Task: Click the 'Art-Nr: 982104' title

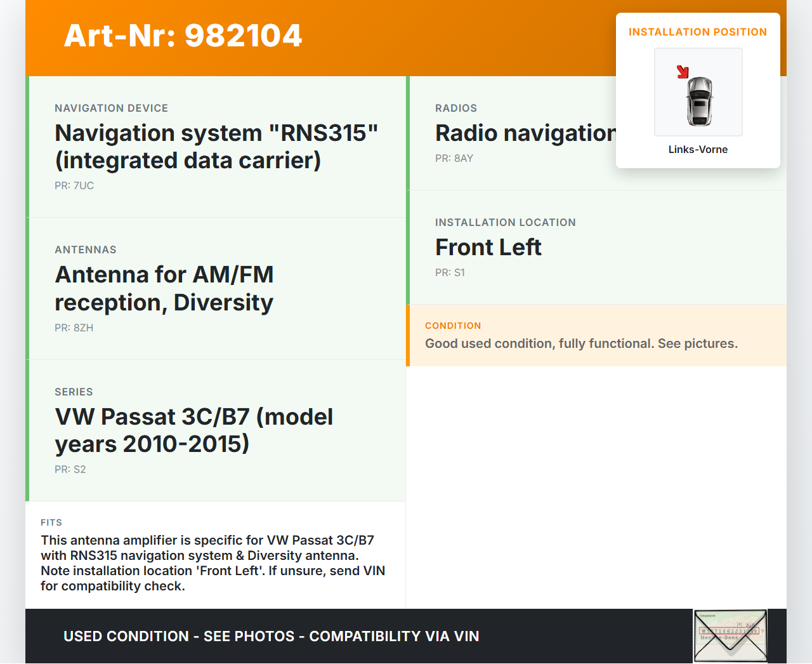Action: point(183,36)
